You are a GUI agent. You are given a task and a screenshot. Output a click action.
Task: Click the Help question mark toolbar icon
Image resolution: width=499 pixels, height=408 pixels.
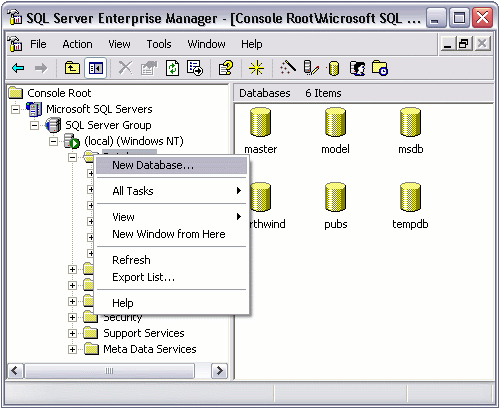click(x=226, y=68)
